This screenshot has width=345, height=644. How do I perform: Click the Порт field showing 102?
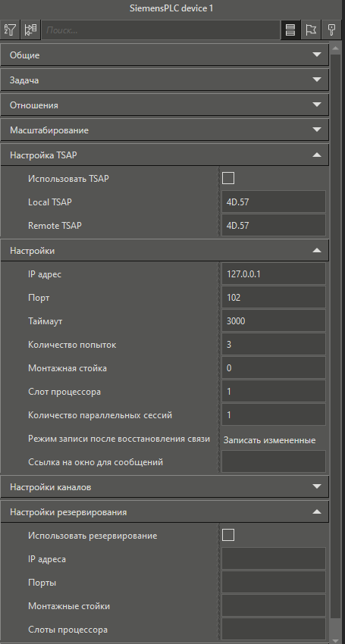point(274,297)
